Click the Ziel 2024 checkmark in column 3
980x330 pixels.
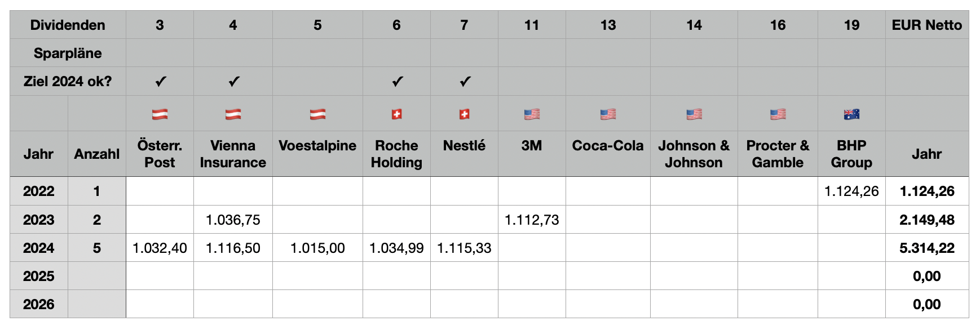coord(160,82)
